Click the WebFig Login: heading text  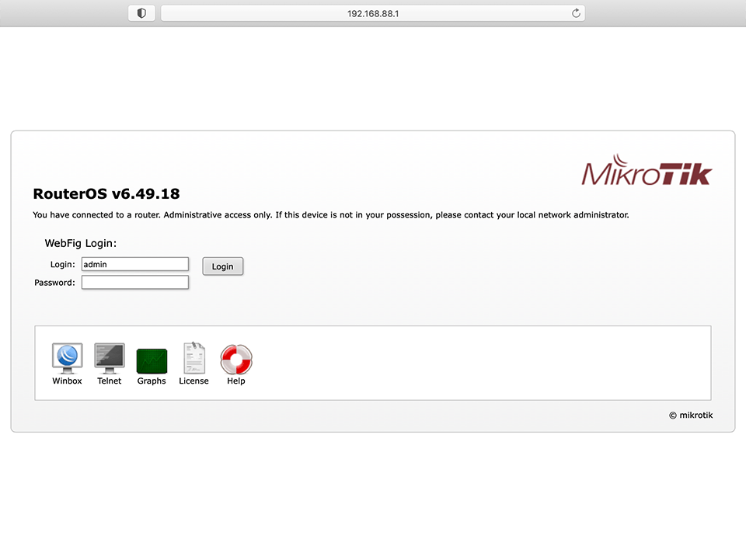click(80, 243)
